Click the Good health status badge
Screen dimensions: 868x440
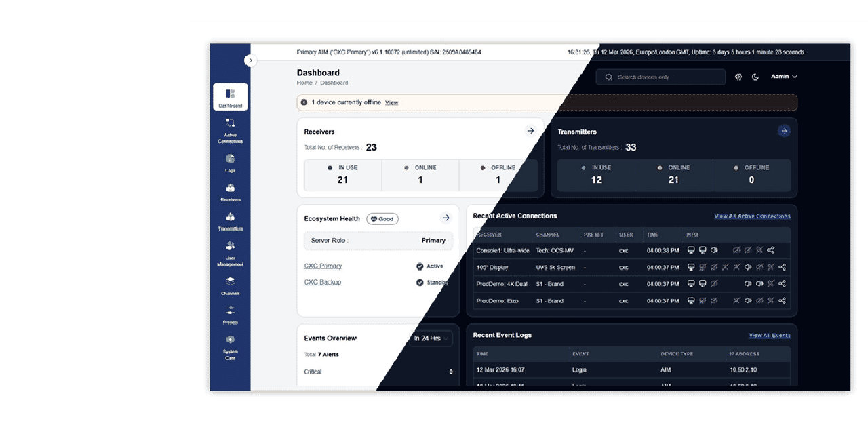382,219
